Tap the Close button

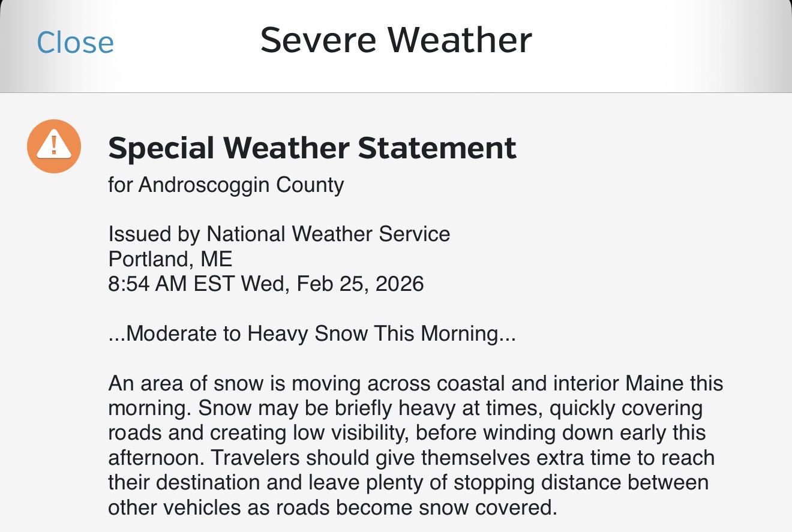[75, 43]
